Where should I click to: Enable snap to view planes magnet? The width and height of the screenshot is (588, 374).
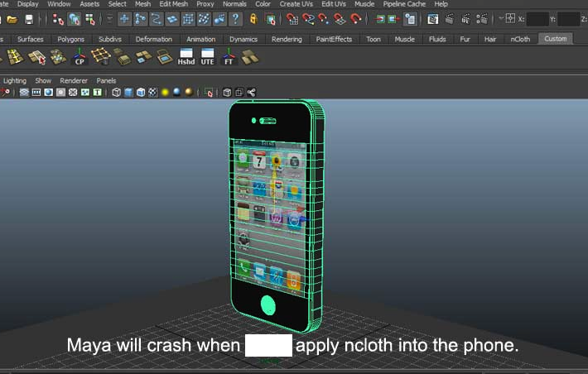[x=340, y=19]
